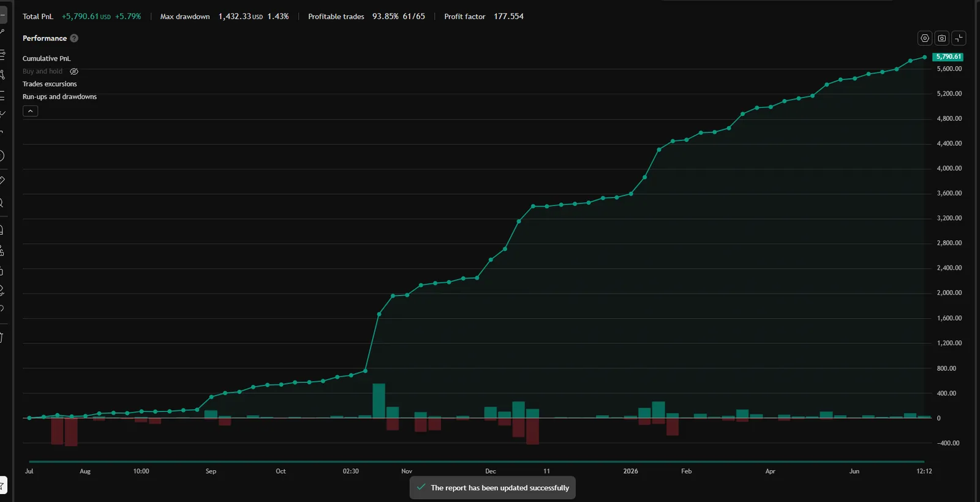Viewport: 980px width, 502px height.
Task: Toggle the Cumulative PnL legend series
Action: [47, 58]
